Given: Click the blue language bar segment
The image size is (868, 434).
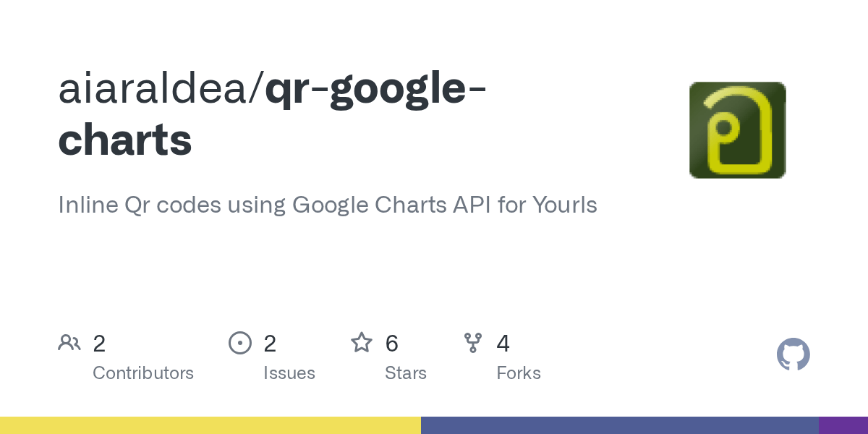Looking at the screenshot, I should click(x=619, y=425).
